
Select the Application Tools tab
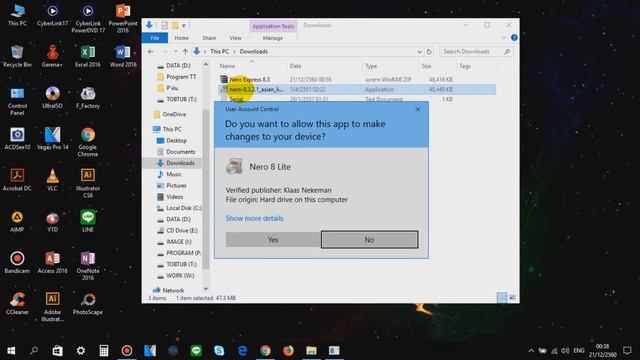(x=273, y=26)
